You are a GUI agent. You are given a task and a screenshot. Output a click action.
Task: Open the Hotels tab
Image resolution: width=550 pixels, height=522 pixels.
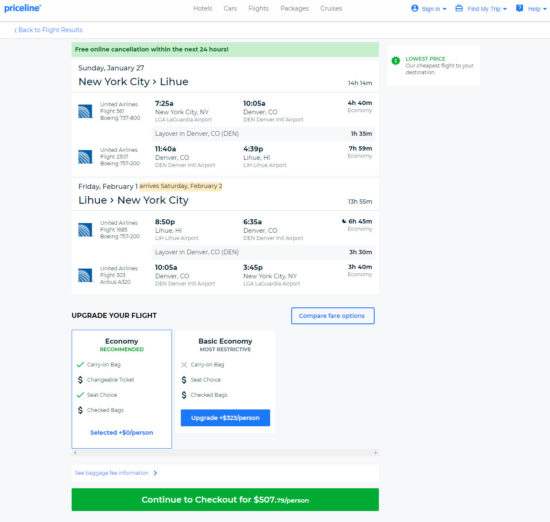(203, 8)
